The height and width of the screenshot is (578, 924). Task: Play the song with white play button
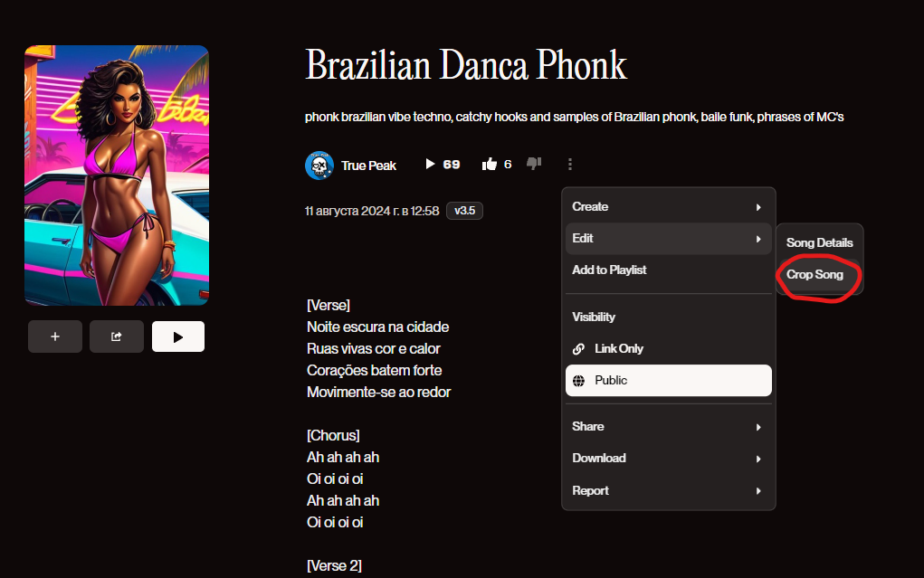click(178, 336)
